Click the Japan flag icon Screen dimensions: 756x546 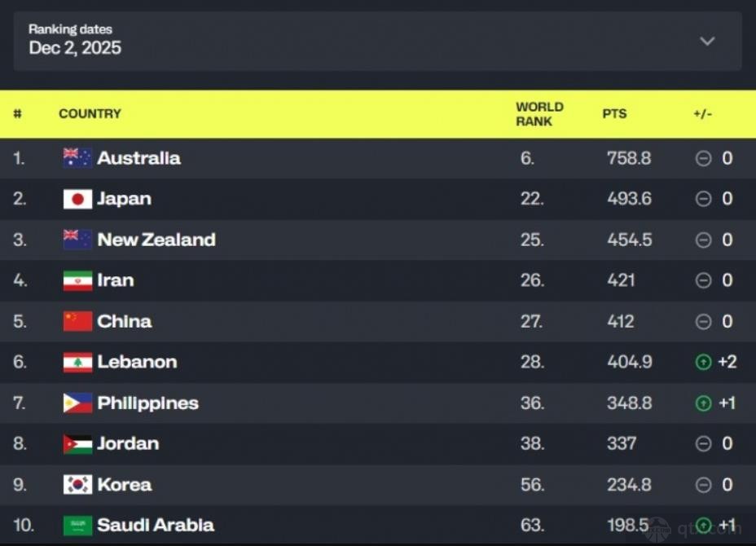77,199
